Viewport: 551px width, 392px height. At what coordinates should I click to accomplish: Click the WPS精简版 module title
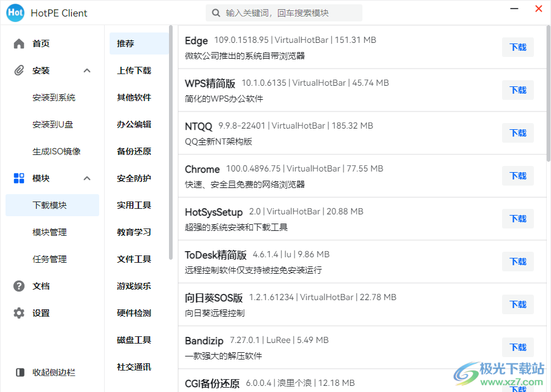click(x=210, y=83)
